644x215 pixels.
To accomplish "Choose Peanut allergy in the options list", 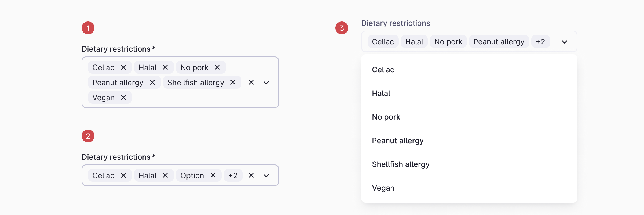I will click(x=398, y=141).
